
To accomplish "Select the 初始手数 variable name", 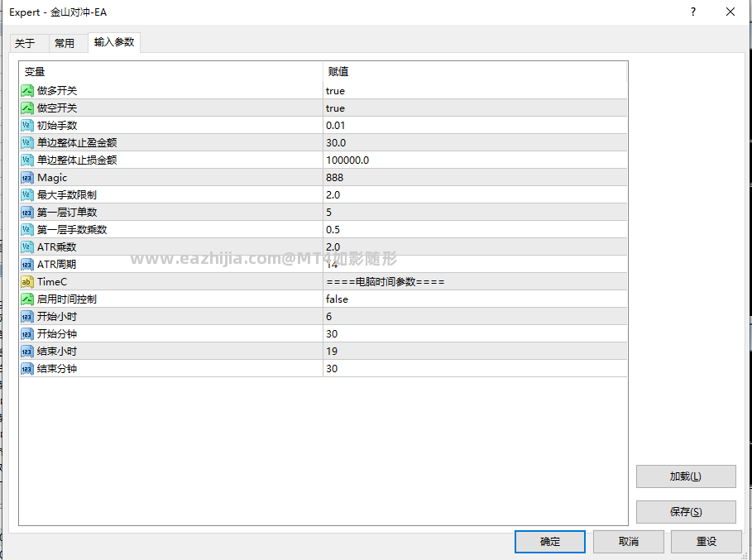I will tap(57, 125).
